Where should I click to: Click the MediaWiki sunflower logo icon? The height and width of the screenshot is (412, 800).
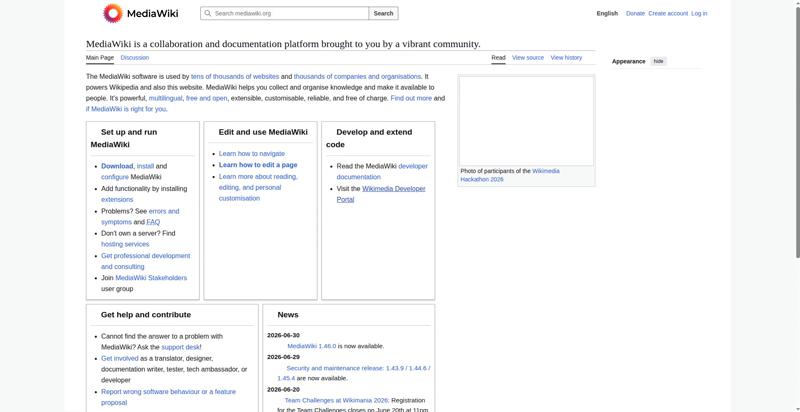[x=113, y=14]
